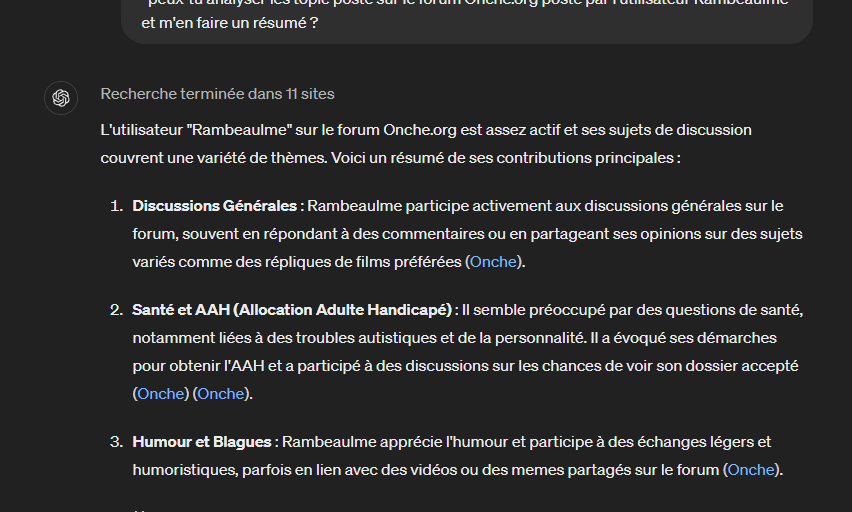
Task: Click the ChatGPT logo avatar
Action: tap(61, 97)
